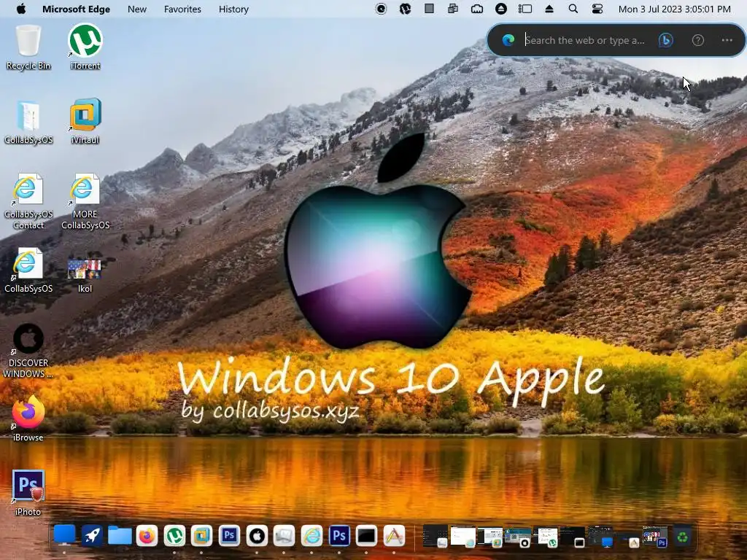Image resolution: width=747 pixels, height=560 pixels.
Task: Restore minimized window thumbnail with uTorrent badge
Action: click(547, 537)
